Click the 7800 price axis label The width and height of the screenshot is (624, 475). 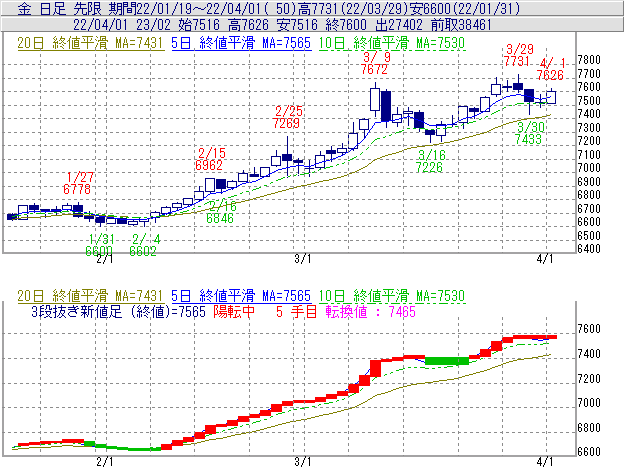589,60
